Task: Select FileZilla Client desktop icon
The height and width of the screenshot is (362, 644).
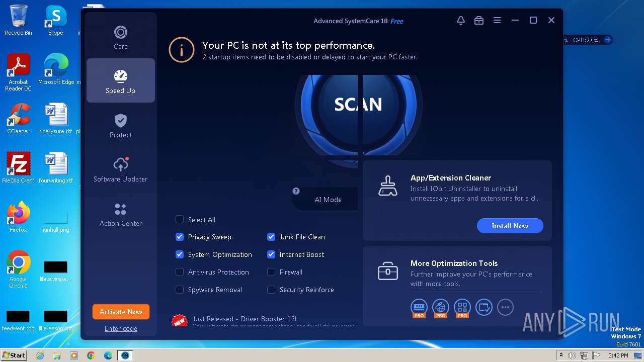Action: 18,168
